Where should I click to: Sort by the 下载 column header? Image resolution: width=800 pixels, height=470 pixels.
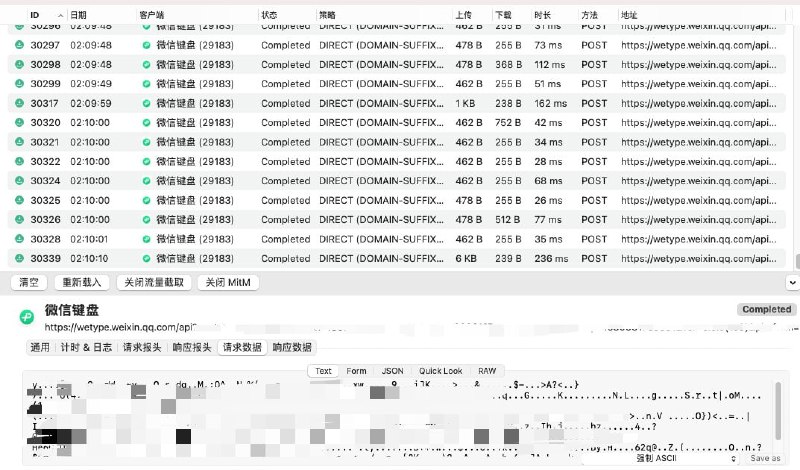[x=503, y=15]
